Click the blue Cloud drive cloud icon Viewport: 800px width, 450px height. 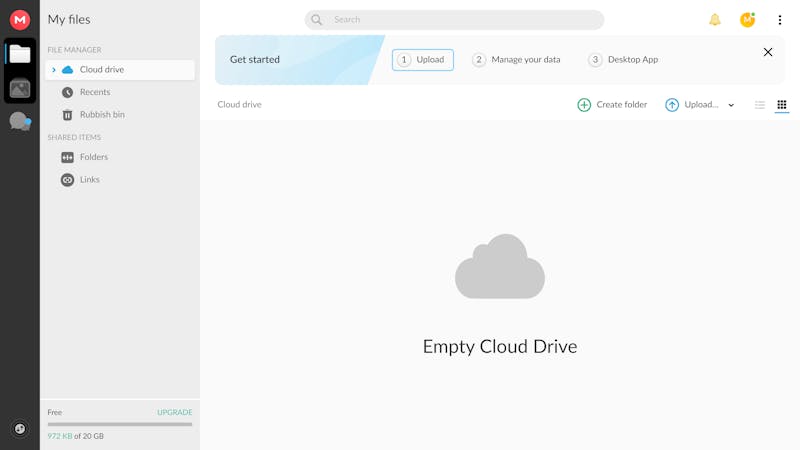67,70
